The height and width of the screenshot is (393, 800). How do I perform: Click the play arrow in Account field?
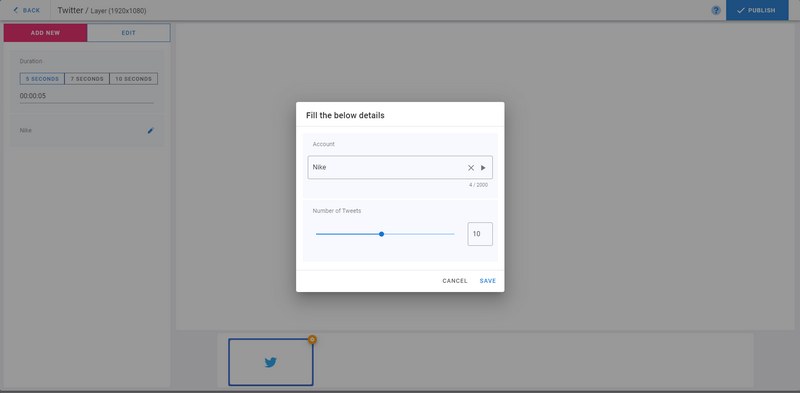[483, 167]
